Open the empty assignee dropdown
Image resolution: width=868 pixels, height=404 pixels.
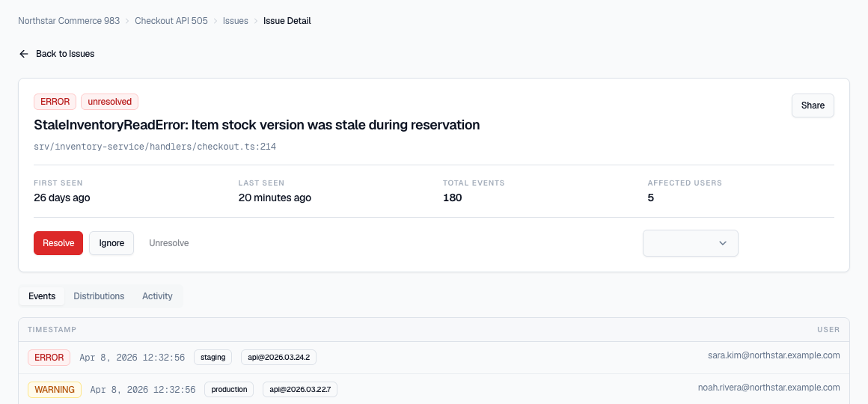tap(690, 243)
